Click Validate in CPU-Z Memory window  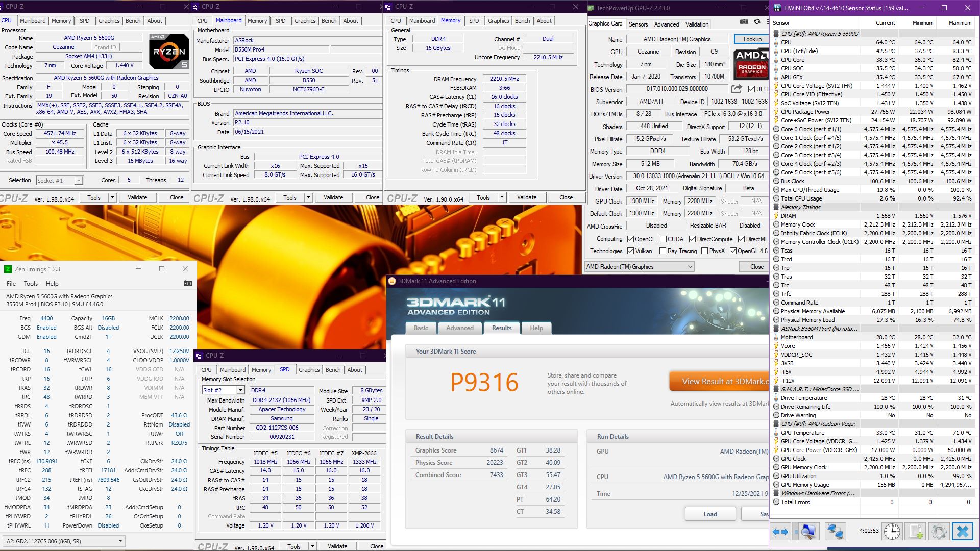coord(527,197)
